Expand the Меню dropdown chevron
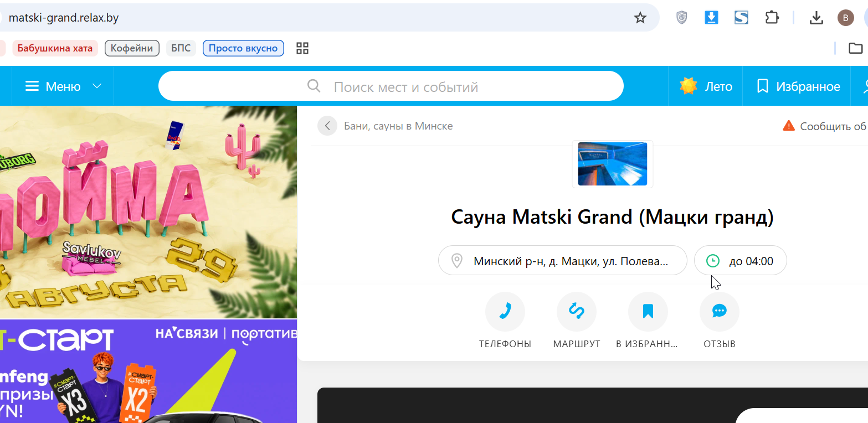This screenshot has width=868, height=423. (x=97, y=86)
